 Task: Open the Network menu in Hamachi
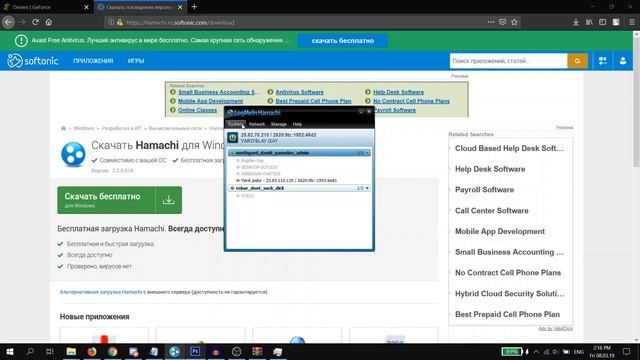tap(257, 124)
